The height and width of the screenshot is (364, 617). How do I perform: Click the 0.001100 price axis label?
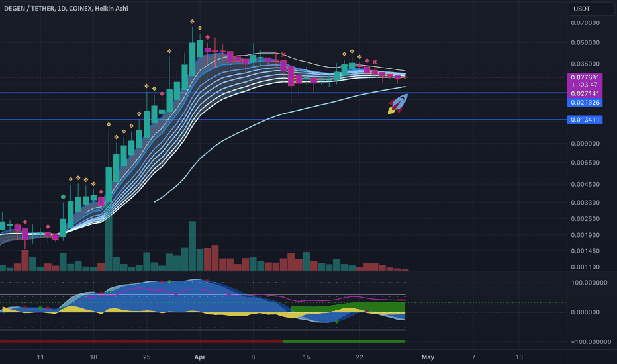(585, 267)
